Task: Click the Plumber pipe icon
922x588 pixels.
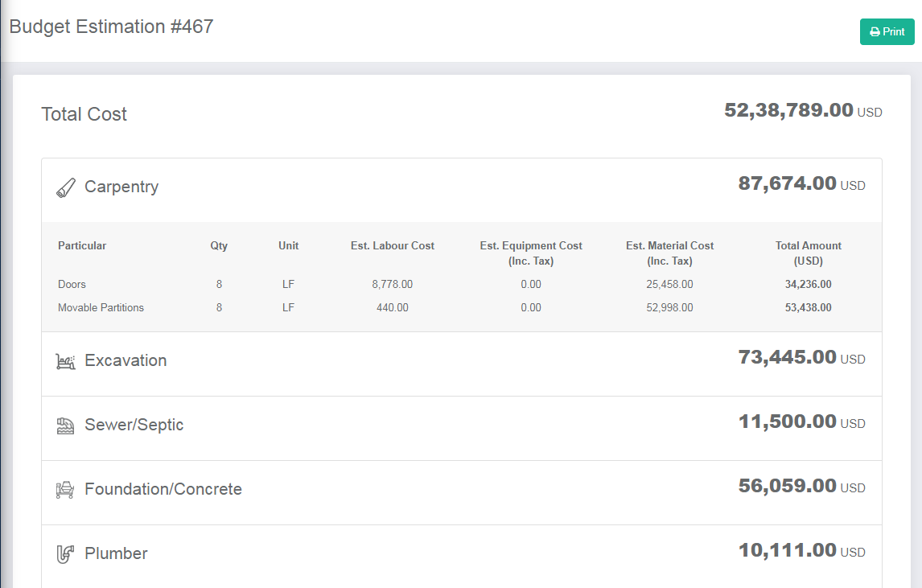Action: (x=66, y=554)
